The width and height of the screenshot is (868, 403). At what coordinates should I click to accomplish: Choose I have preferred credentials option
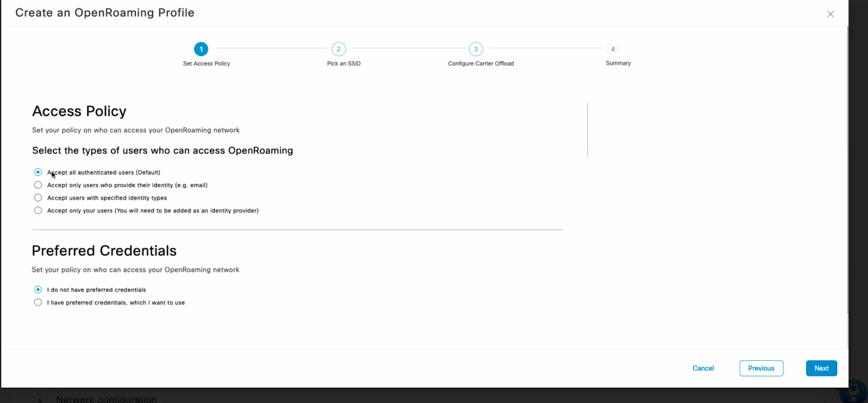pos(38,303)
